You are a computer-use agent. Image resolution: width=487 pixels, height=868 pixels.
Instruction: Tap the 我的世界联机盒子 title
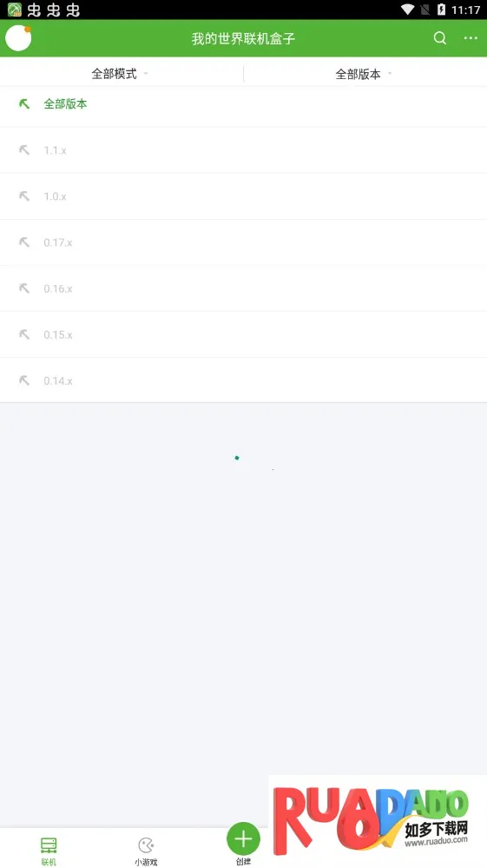tap(243, 38)
